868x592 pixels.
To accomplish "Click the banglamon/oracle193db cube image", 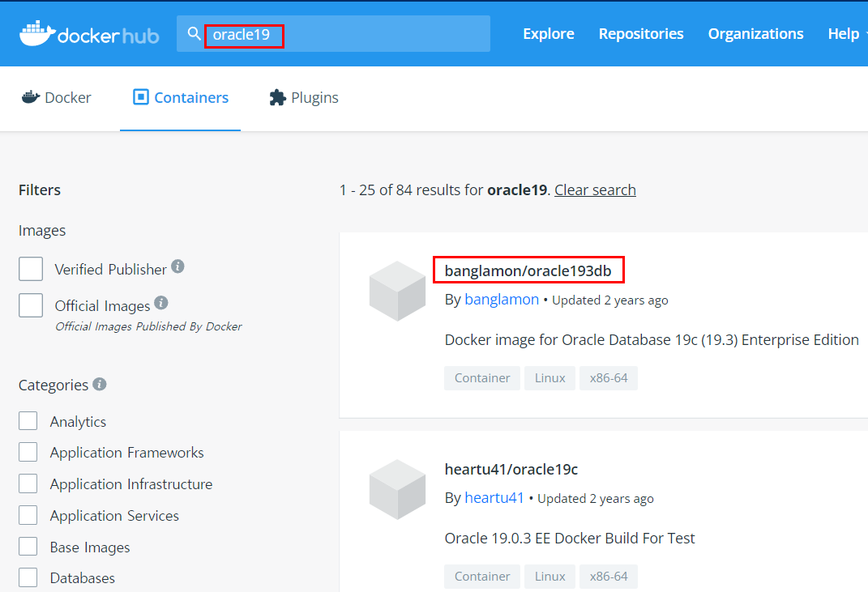I will (x=397, y=291).
